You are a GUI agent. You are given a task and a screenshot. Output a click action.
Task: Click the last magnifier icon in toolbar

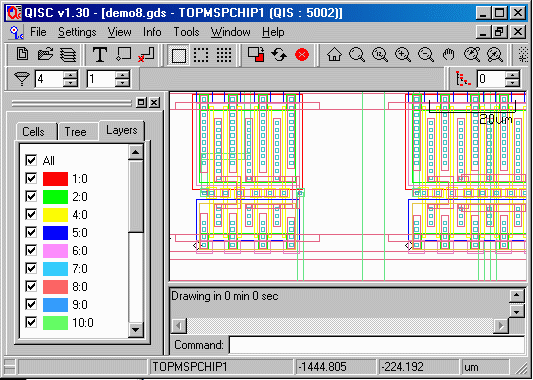(495, 55)
